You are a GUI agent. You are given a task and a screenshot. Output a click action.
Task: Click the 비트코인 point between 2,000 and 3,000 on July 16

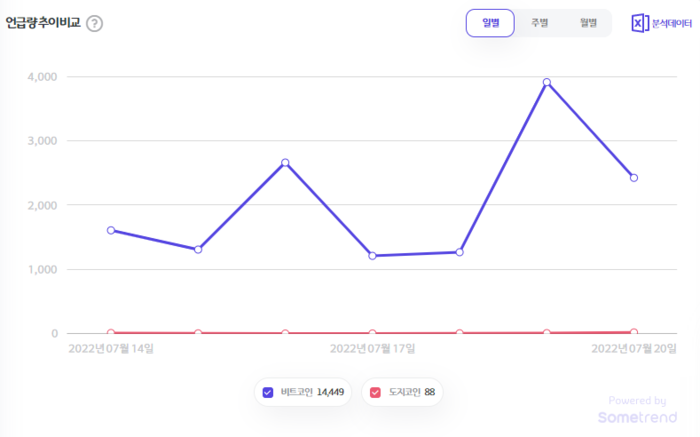pyautogui.click(x=285, y=163)
